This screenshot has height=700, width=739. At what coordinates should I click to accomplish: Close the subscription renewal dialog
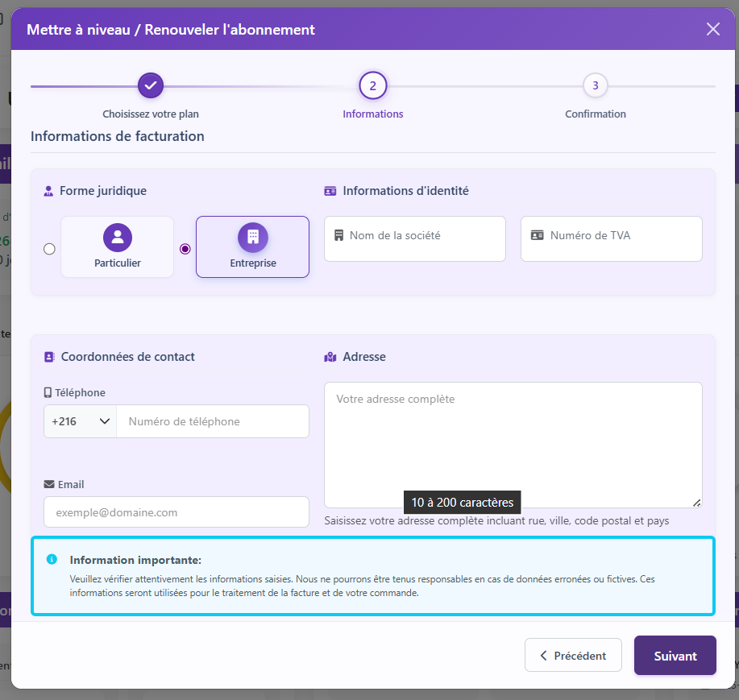point(713,30)
